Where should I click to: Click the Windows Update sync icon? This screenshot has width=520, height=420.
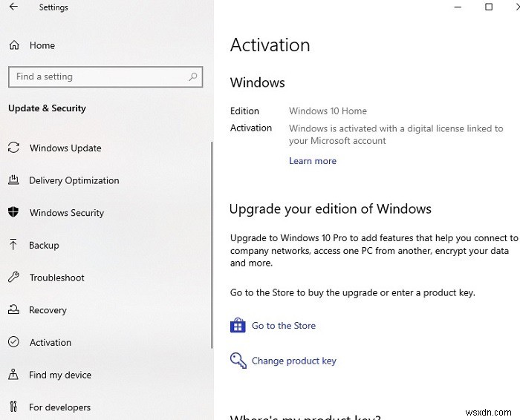coord(13,148)
